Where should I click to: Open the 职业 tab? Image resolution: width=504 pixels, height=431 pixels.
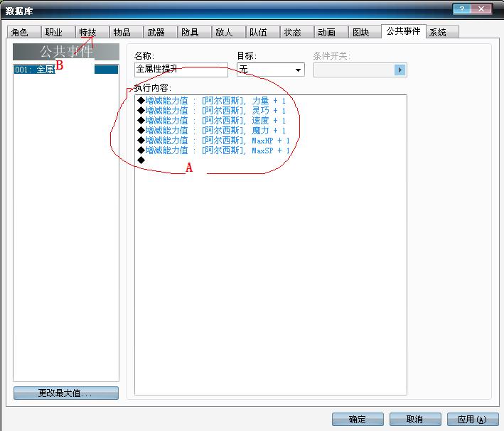pos(58,32)
